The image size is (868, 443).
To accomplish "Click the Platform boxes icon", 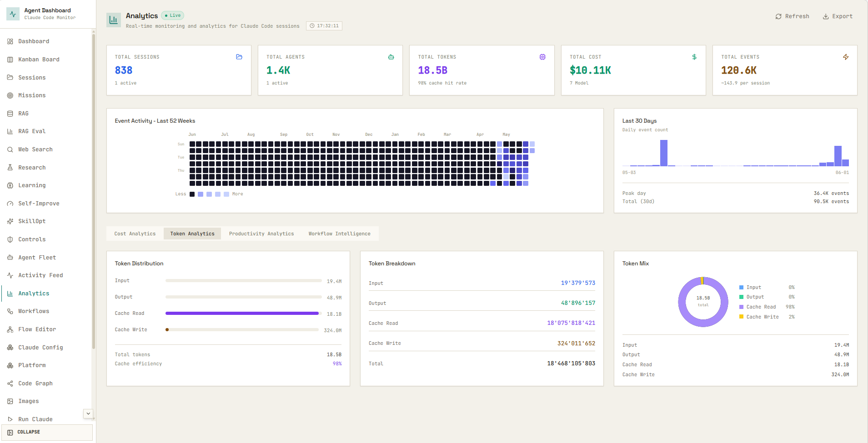I will tap(10, 365).
